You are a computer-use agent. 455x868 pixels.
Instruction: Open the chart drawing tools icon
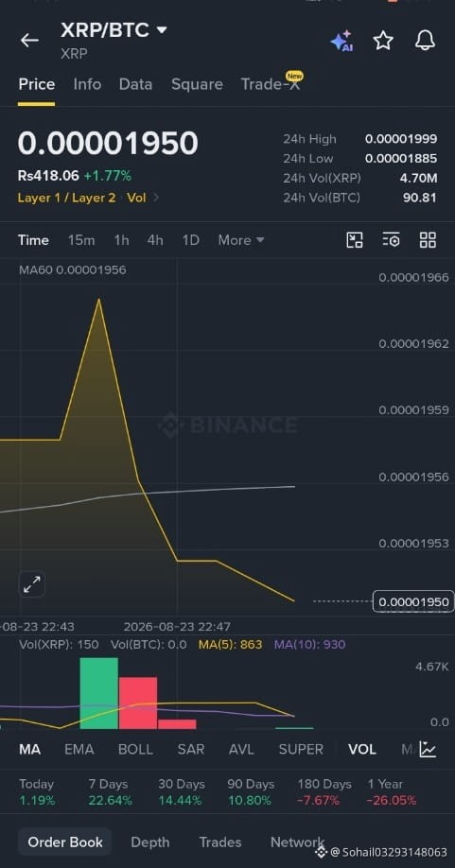[355, 240]
